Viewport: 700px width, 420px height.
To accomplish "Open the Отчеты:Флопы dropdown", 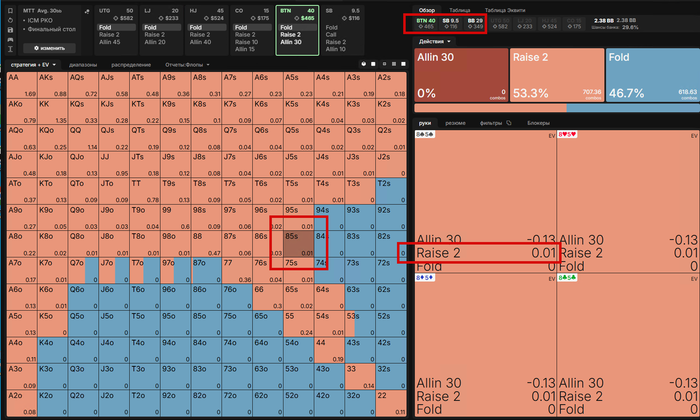I will (x=187, y=65).
